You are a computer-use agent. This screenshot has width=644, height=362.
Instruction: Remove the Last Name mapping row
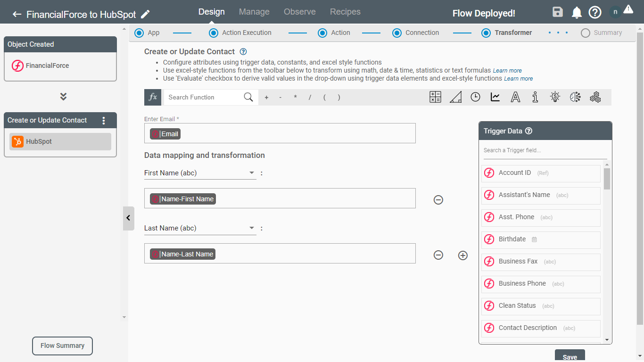(x=438, y=255)
